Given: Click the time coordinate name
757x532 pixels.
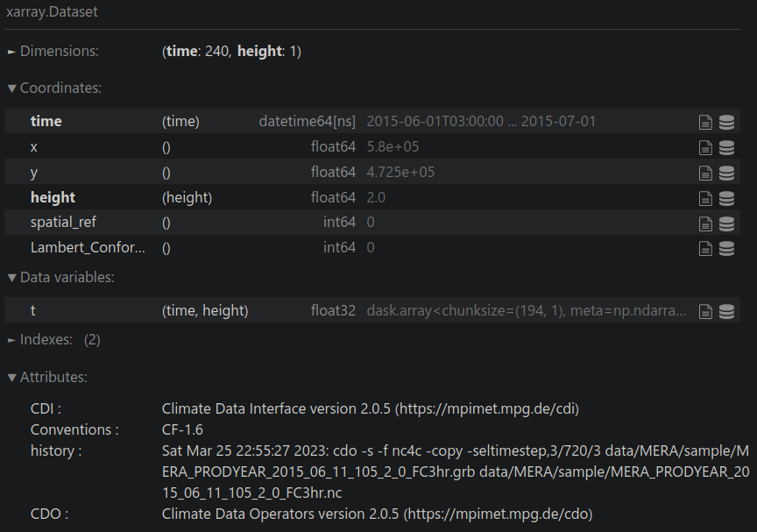Looking at the screenshot, I should [46, 122].
